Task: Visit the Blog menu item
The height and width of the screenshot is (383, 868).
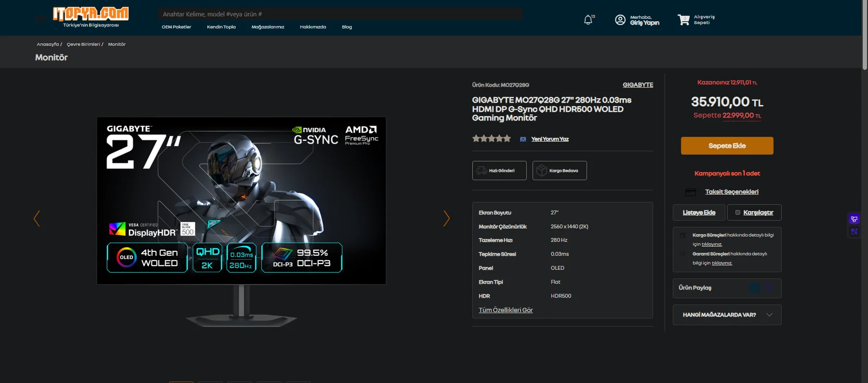Action: tap(347, 27)
